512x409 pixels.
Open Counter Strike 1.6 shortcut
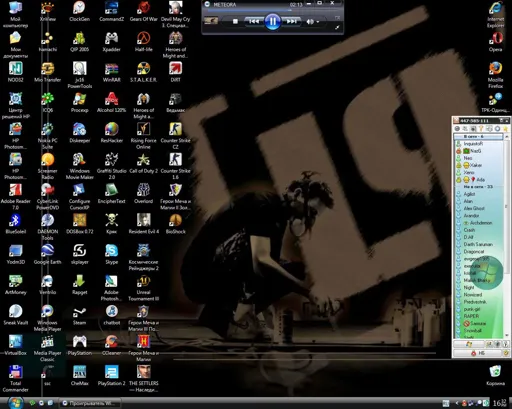[175, 166]
